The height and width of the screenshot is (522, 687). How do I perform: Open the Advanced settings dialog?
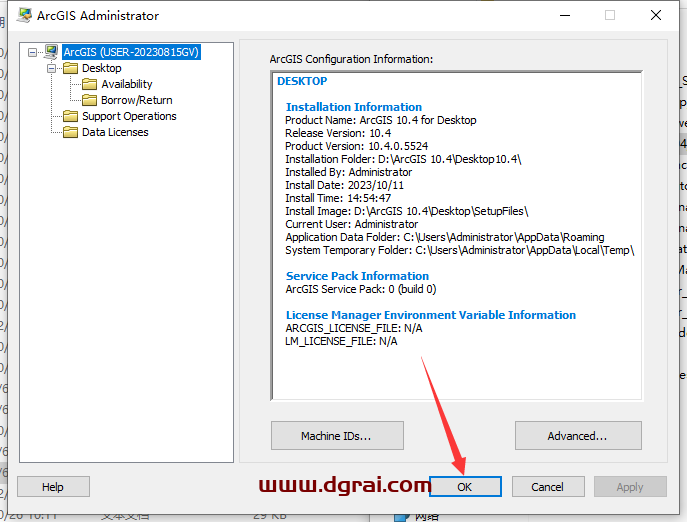pyautogui.click(x=578, y=436)
